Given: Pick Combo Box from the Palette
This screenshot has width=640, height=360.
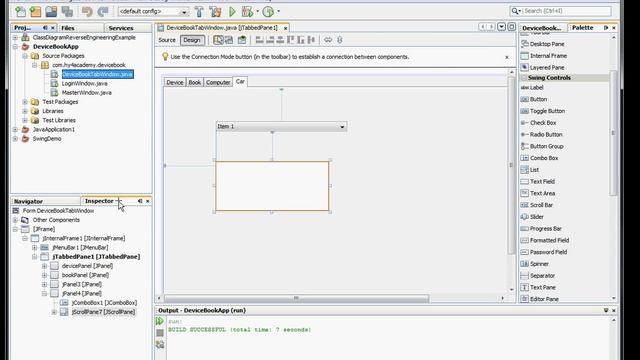Looking at the screenshot, I should point(544,158).
